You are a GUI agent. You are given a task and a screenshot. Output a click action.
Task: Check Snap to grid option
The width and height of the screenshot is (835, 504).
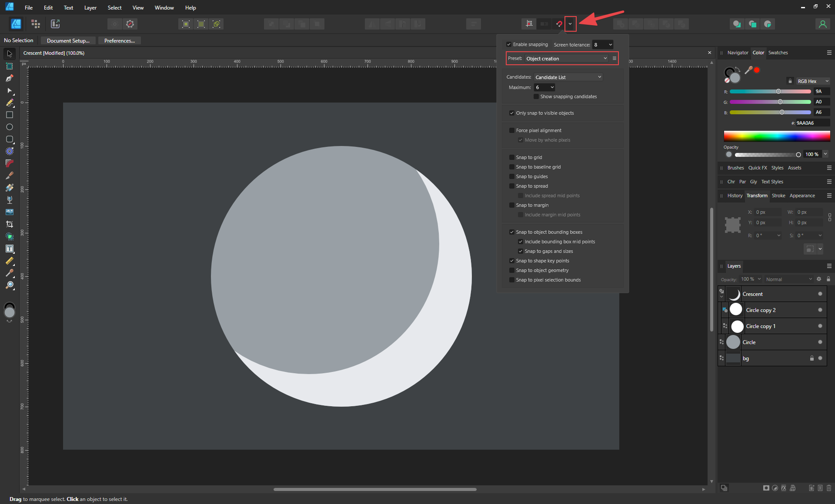511,157
